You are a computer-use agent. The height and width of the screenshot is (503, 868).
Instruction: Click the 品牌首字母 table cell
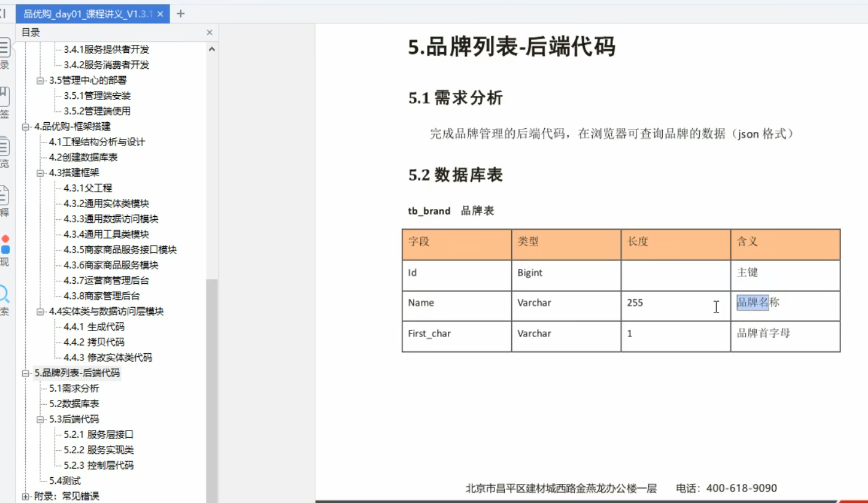coord(785,337)
